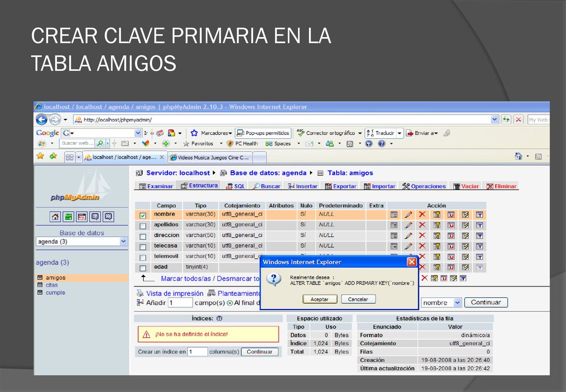
Task: Check the direccion field checkbox
Action: (143, 237)
